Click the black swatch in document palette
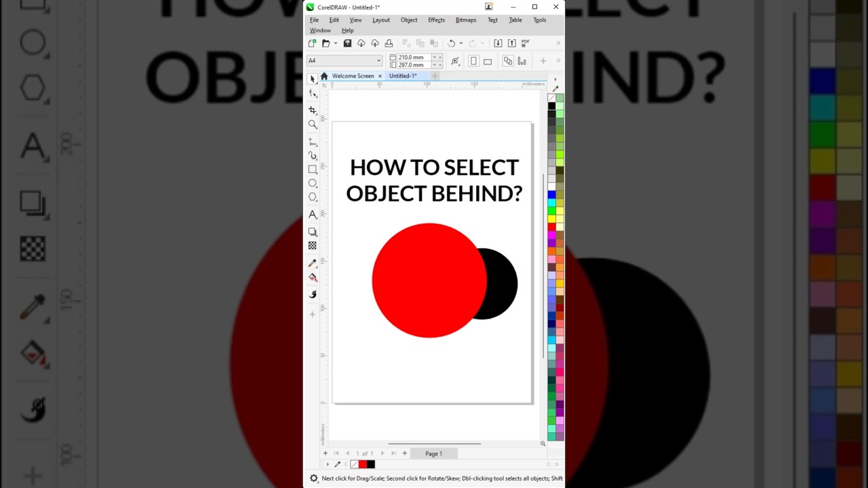 [x=370, y=464]
